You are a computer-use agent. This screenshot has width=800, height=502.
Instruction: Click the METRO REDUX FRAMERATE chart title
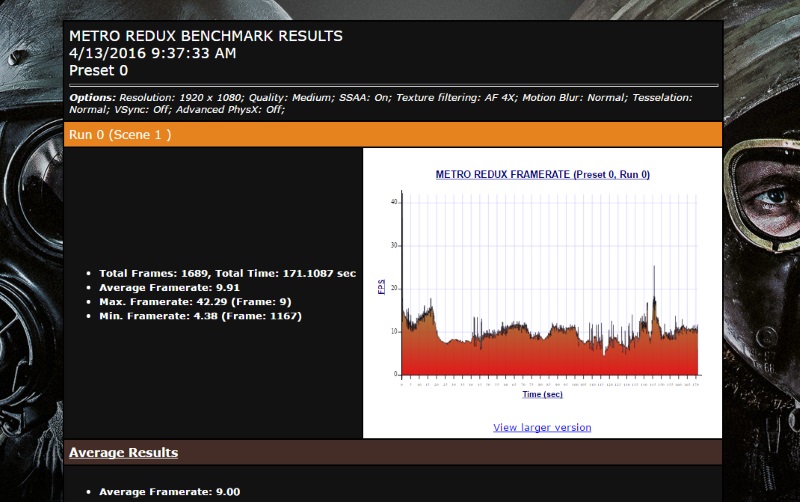[542, 174]
